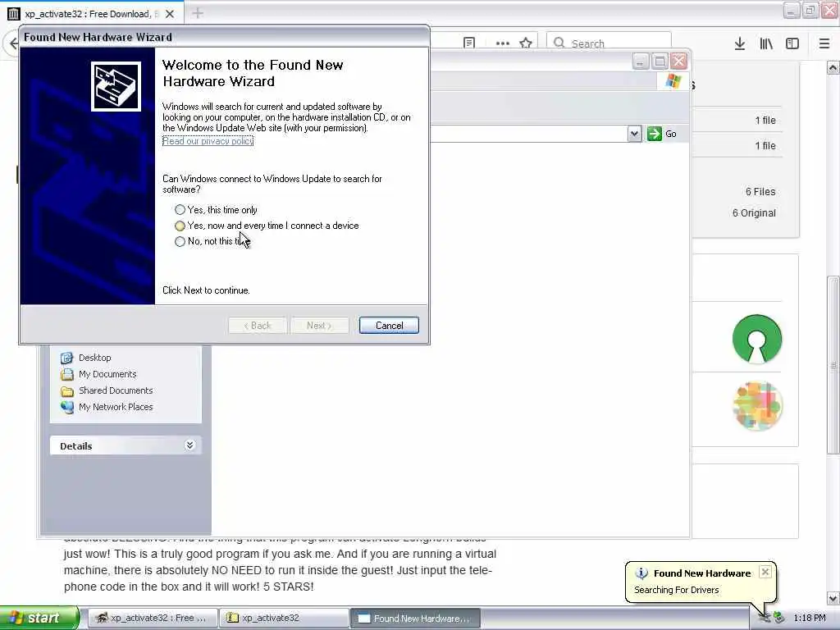The width and height of the screenshot is (840, 630).
Task: Click the '6 Files' text in webpage
Action: pyautogui.click(x=760, y=192)
